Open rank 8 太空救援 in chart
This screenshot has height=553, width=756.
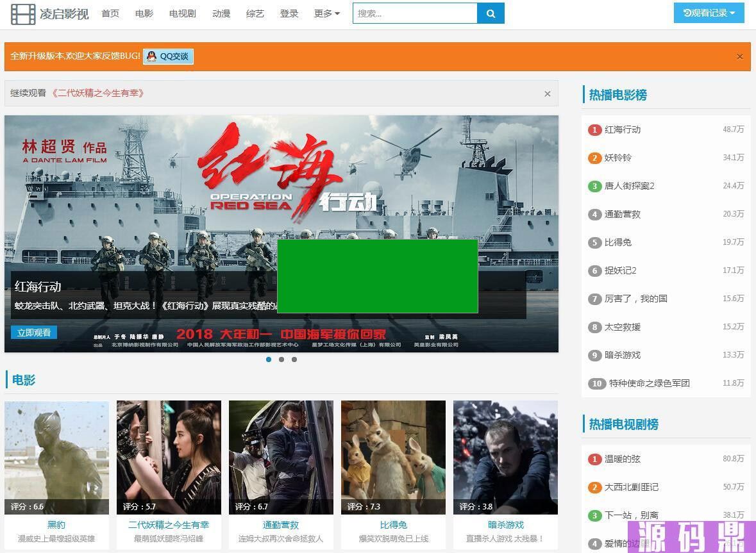point(623,327)
